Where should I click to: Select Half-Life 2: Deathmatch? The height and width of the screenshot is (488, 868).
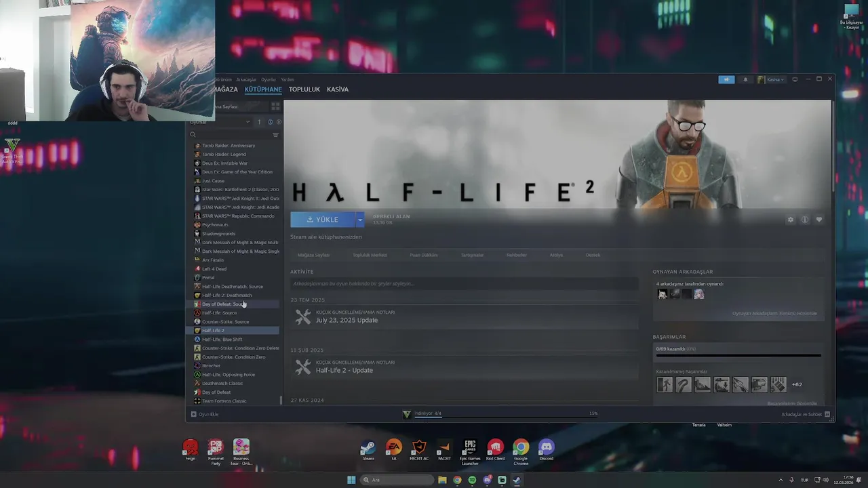tap(226, 296)
